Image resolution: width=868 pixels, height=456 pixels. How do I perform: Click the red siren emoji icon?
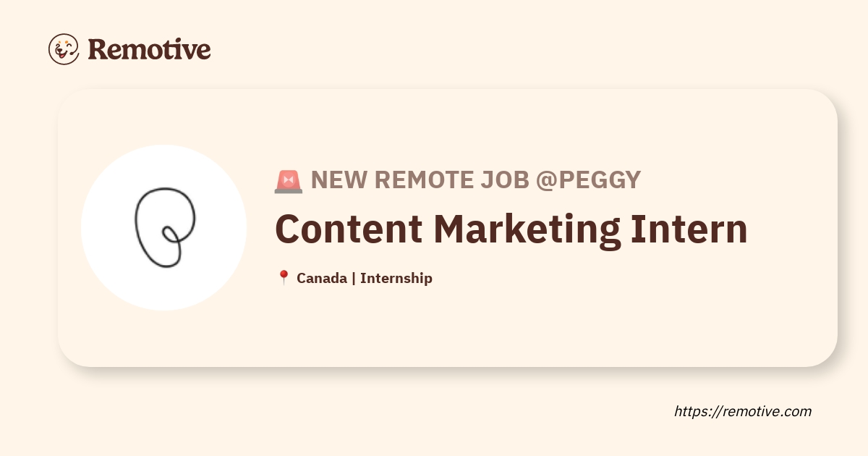pyautogui.click(x=288, y=180)
